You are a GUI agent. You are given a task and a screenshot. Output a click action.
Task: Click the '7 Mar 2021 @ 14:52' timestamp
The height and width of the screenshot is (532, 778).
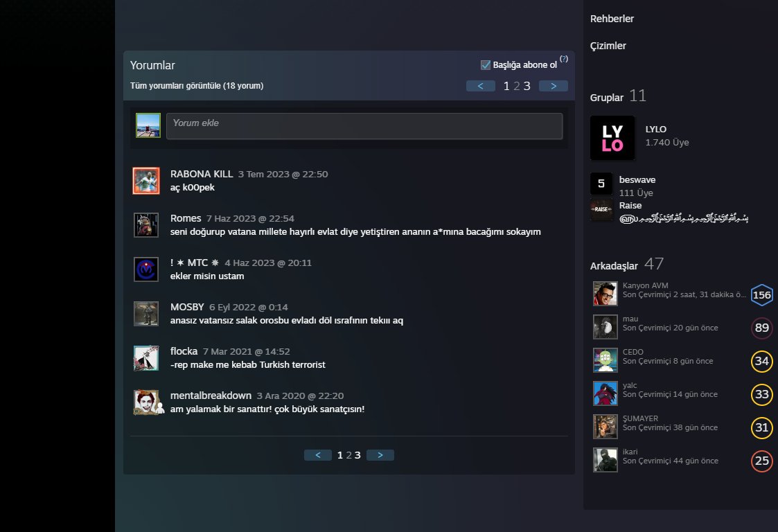246,351
